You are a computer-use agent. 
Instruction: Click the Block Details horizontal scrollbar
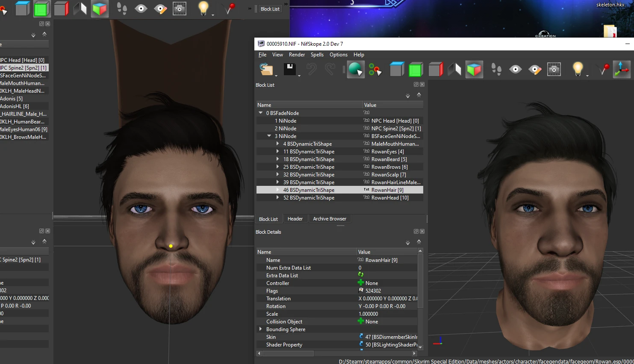pyautogui.click(x=288, y=353)
